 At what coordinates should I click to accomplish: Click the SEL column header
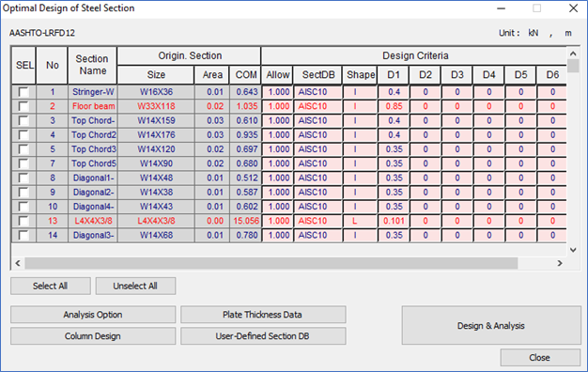[24, 65]
